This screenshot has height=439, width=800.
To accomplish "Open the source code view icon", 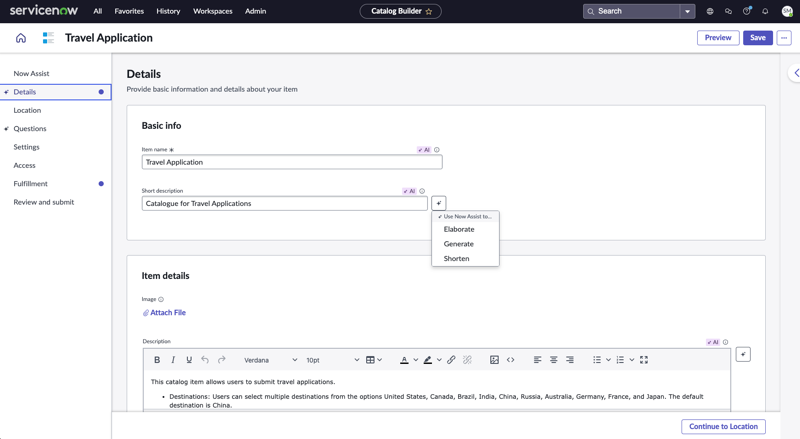I will pos(510,360).
